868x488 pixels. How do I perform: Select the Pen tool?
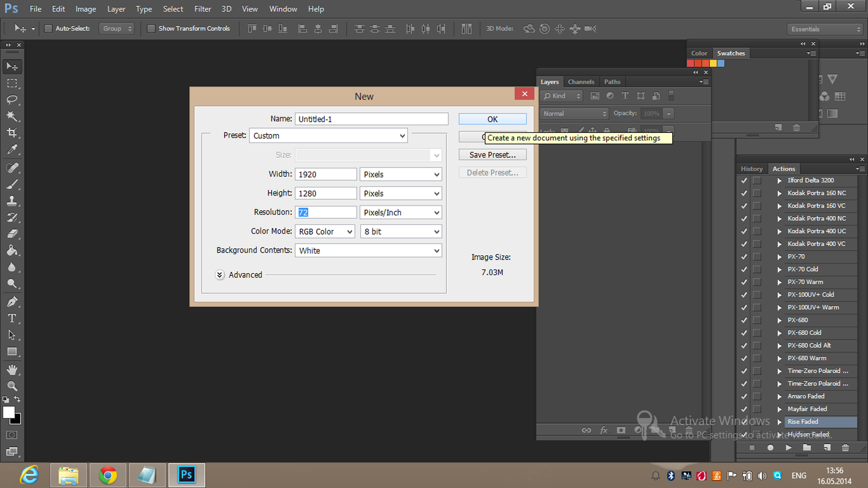point(12,301)
